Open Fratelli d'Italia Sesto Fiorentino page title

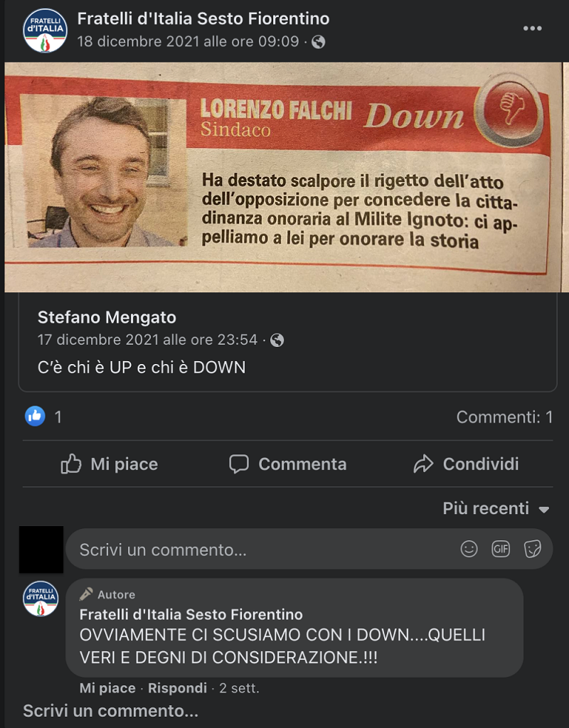click(x=203, y=19)
